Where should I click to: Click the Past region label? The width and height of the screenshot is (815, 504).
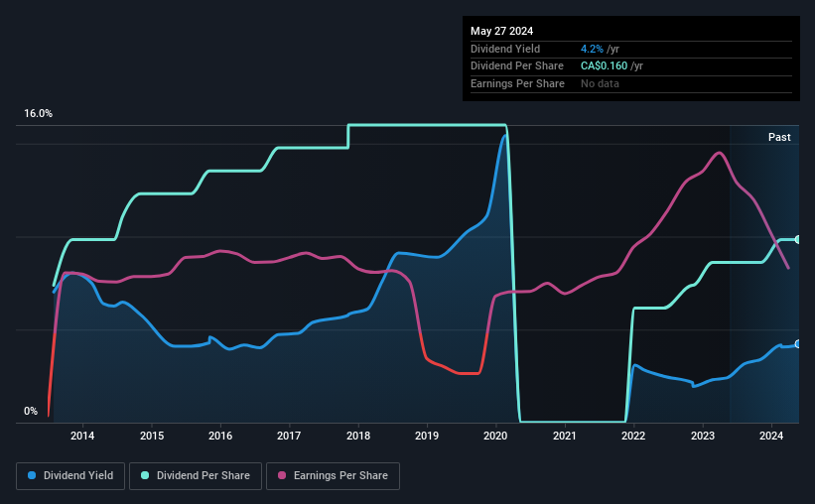[x=779, y=137]
